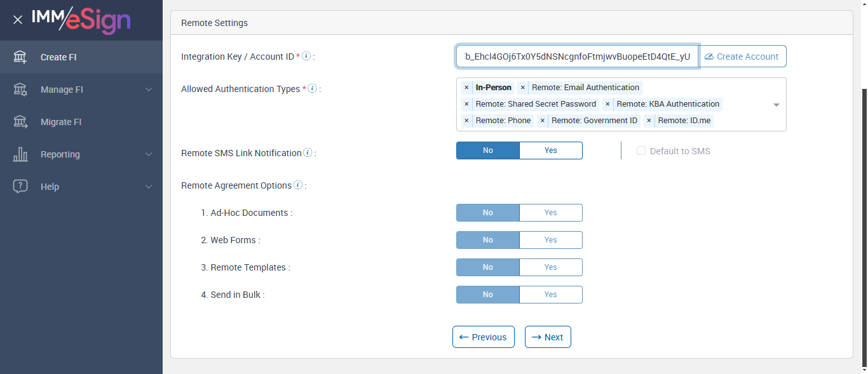Screen dimensions: 868x374
Task: Open the Help menu item
Action: [x=50, y=187]
